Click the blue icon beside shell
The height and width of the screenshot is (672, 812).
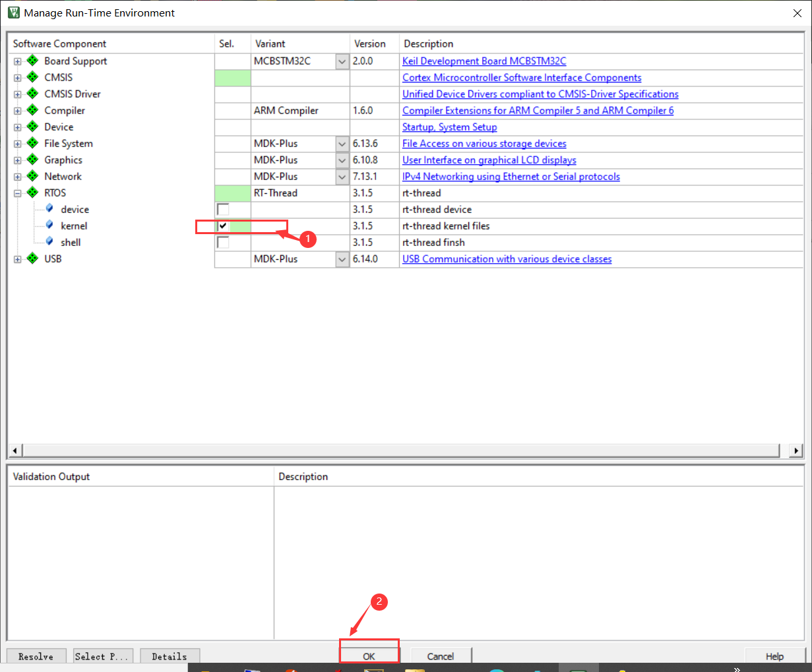point(49,241)
